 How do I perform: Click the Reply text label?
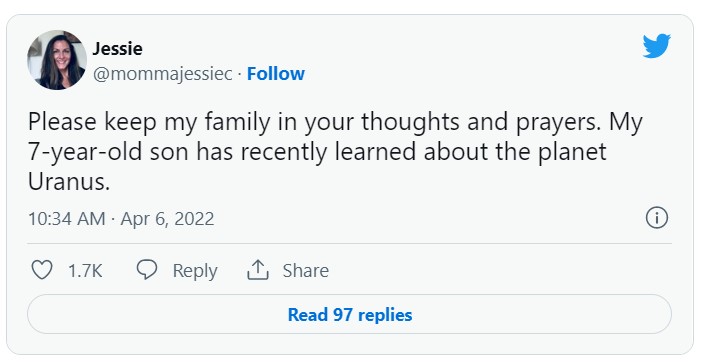[195, 271]
